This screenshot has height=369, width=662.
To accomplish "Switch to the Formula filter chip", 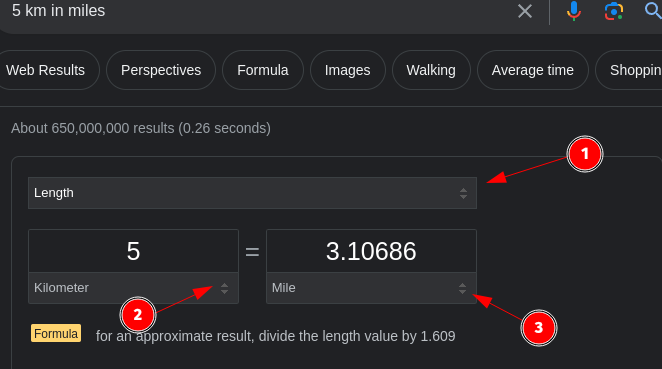I will point(263,70).
